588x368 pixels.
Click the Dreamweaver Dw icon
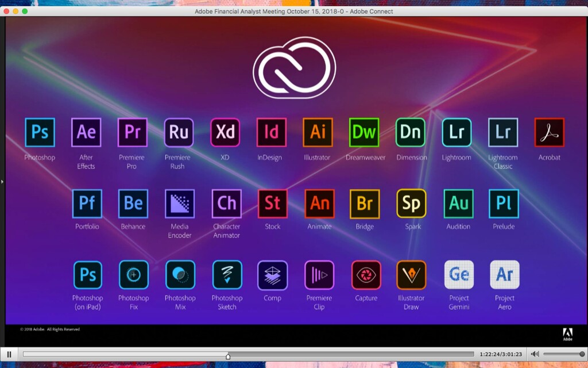point(364,132)
